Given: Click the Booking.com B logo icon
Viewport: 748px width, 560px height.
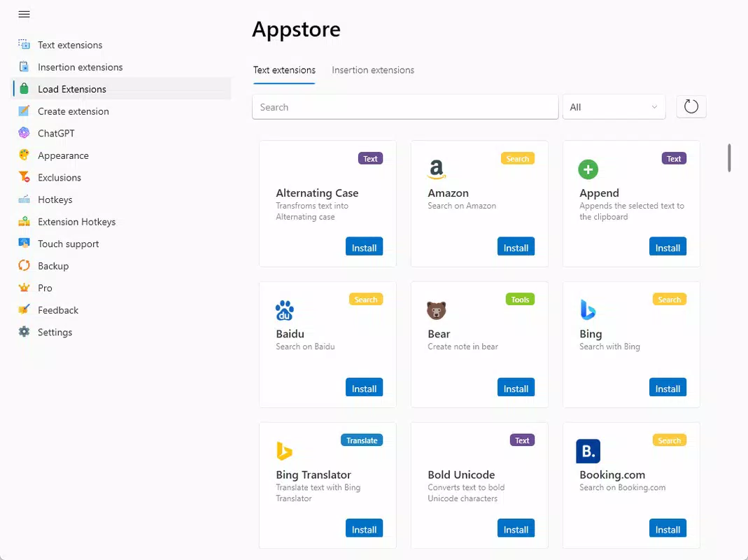Looking at the screenshot, I should click(588, 451).
